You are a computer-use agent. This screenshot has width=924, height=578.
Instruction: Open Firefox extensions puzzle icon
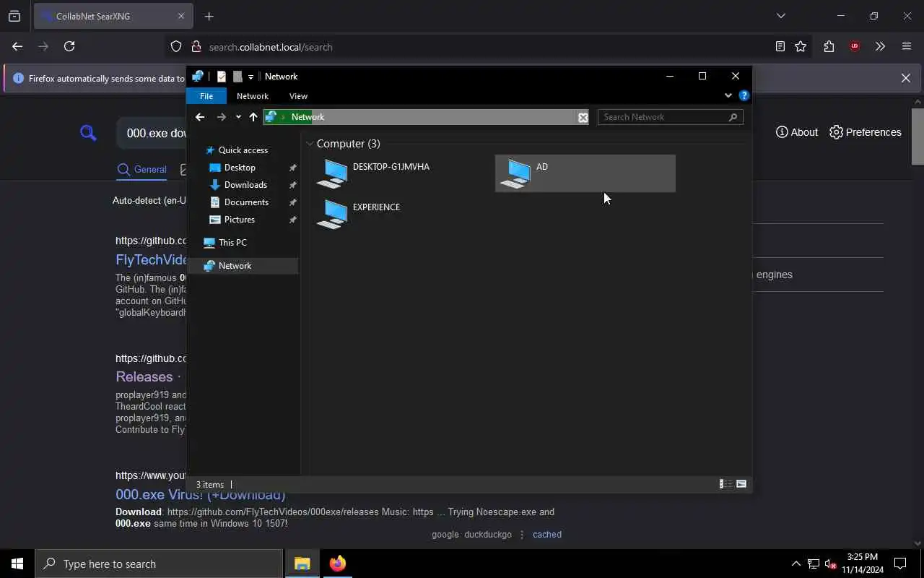point(829,46)
